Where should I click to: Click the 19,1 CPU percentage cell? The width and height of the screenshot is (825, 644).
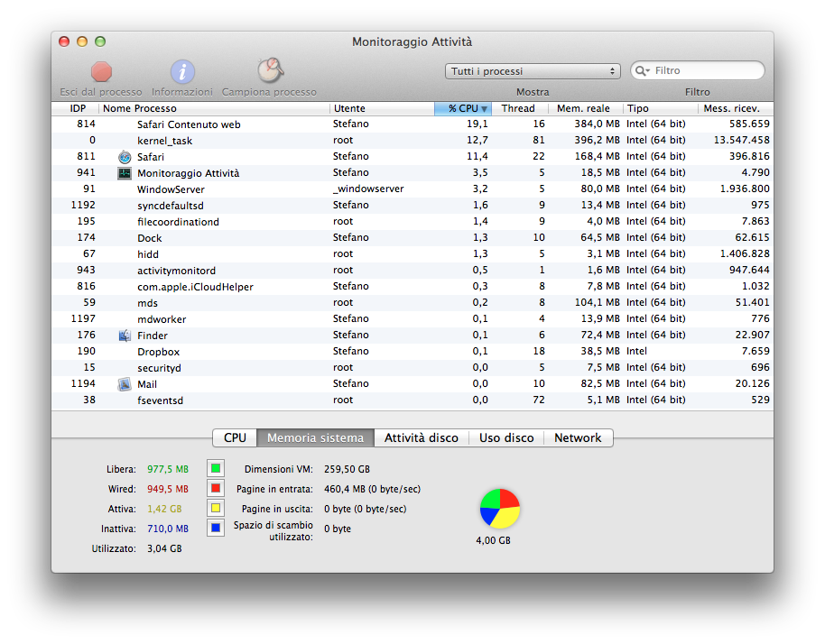(477, 124)
